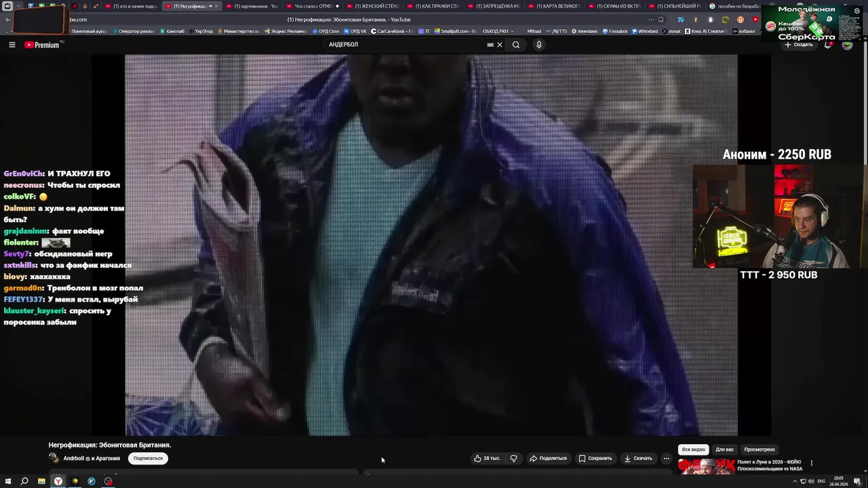This screenshot has height=488, width=868.
Task: Open the СберКарта advertisement banner
Action: pyautogui.click(x=812, y=23)
